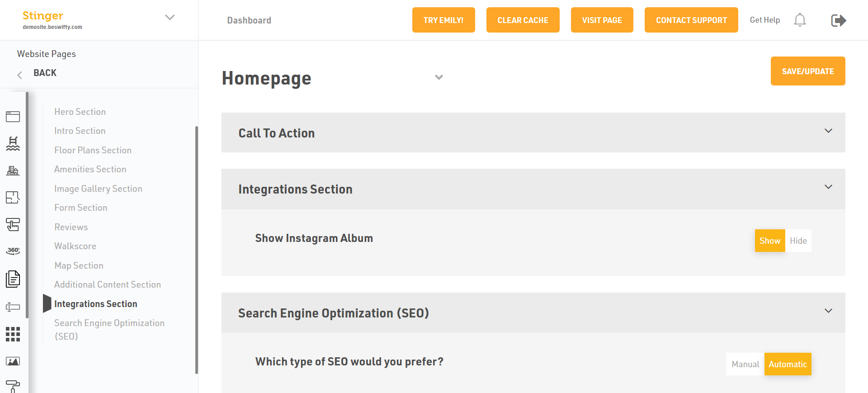Open the grid apps icon
This screenshot has height=393, width=868.
point(13,334)
